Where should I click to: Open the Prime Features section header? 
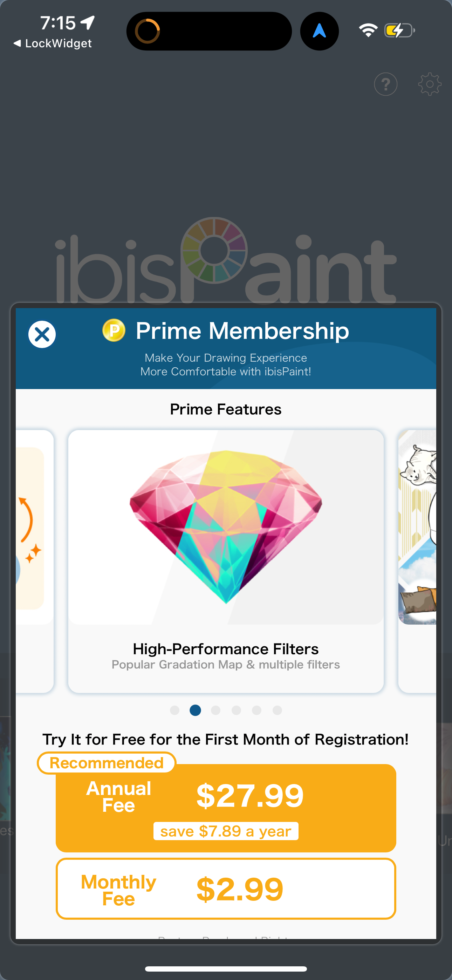click(226, 409)
